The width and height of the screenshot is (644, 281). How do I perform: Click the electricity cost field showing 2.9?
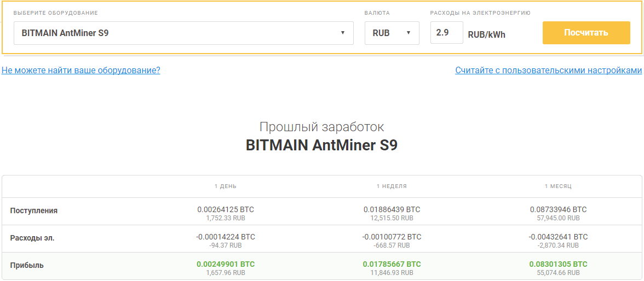[x=446, y=33]
